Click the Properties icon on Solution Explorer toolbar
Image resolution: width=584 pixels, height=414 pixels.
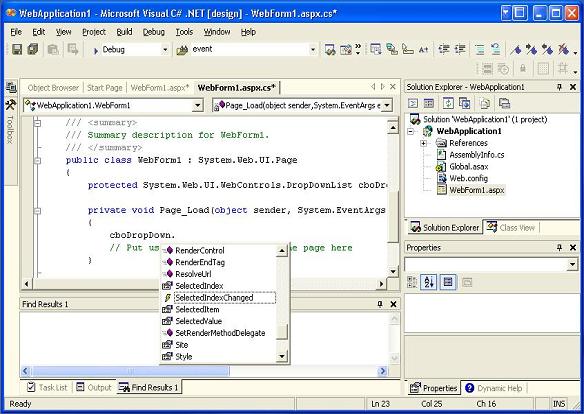[504, 103]
